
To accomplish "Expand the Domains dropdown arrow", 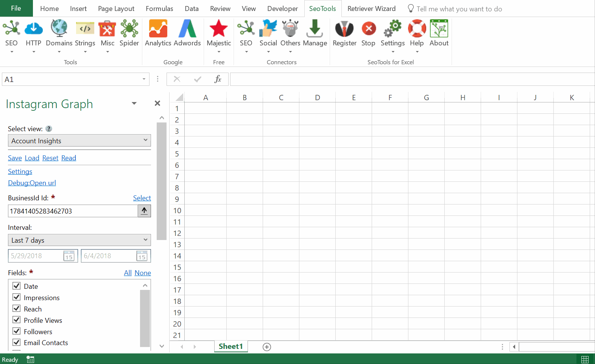I will (x=59, y=52).
